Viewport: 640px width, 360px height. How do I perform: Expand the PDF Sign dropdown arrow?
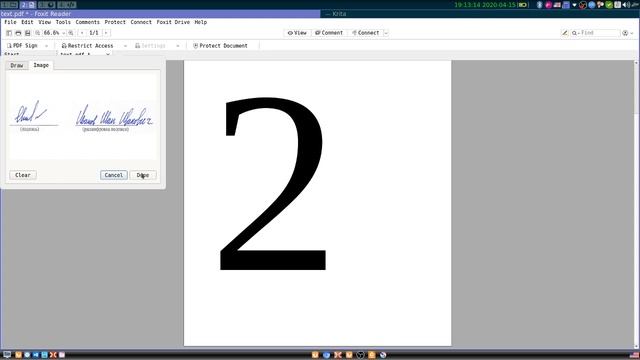(46, 46)
